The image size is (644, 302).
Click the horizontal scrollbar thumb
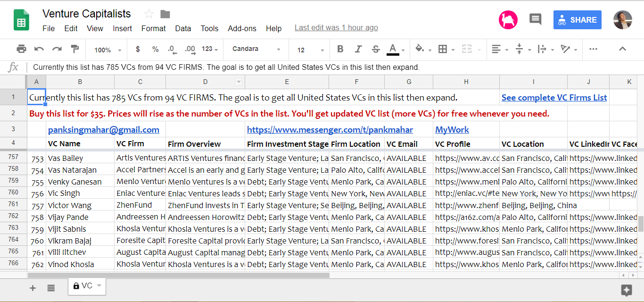coord(178,275)
